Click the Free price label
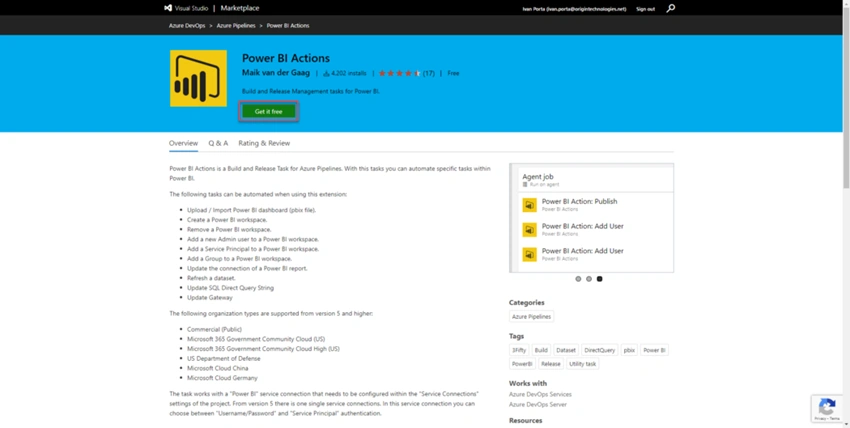The height and width of the screenshot is (428, 850). click(453, 73)
